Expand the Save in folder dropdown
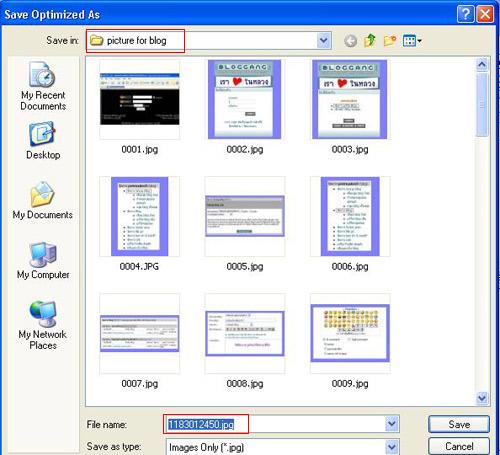The image size is (500, 455). [x=323, y=41]
